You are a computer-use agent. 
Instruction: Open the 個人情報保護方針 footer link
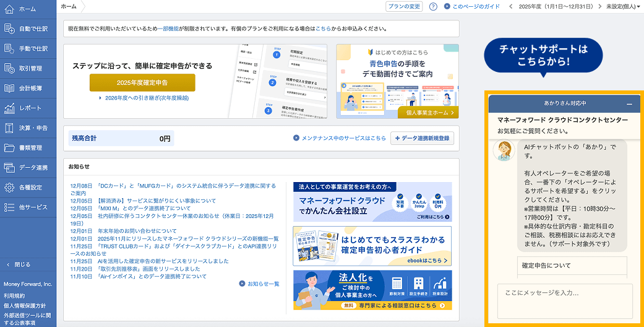(x=25, y=305)
